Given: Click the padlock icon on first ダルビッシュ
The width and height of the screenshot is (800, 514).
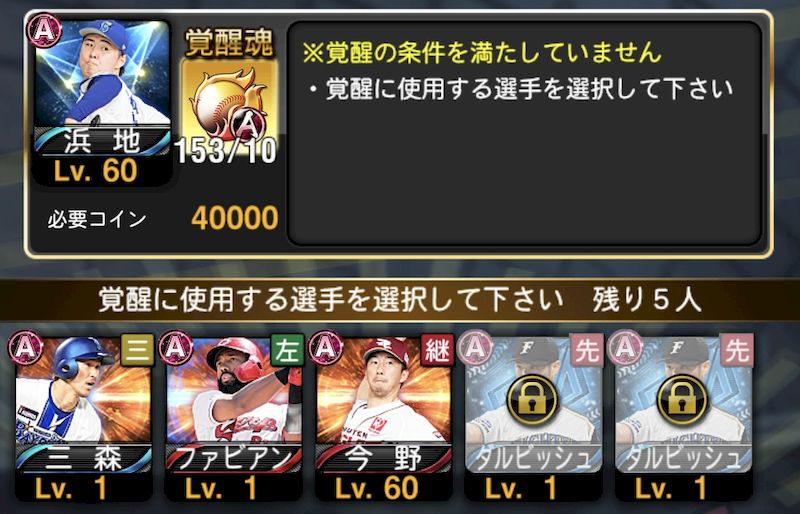Looking at the screenshot, I should [532, 399].
